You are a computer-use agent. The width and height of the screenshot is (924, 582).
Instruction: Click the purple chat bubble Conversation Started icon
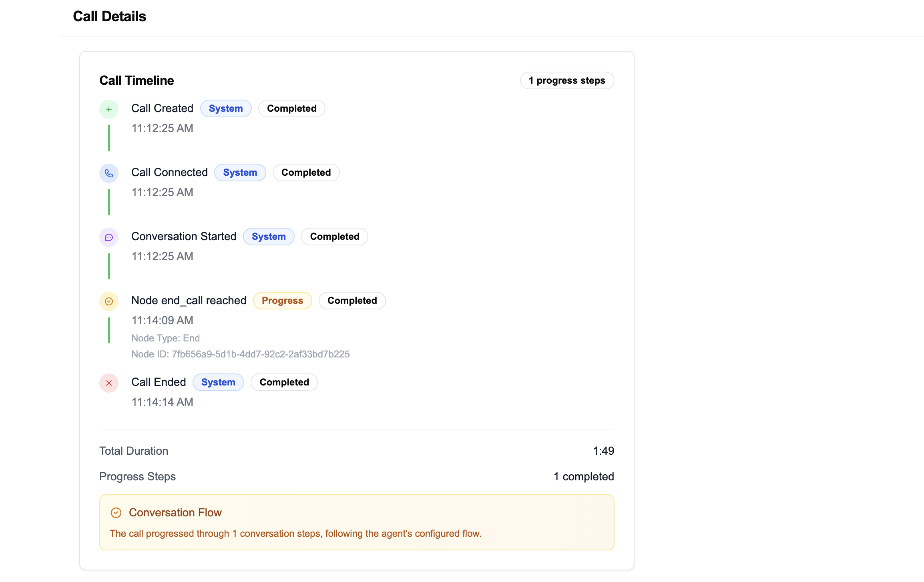tap(108, 237)
